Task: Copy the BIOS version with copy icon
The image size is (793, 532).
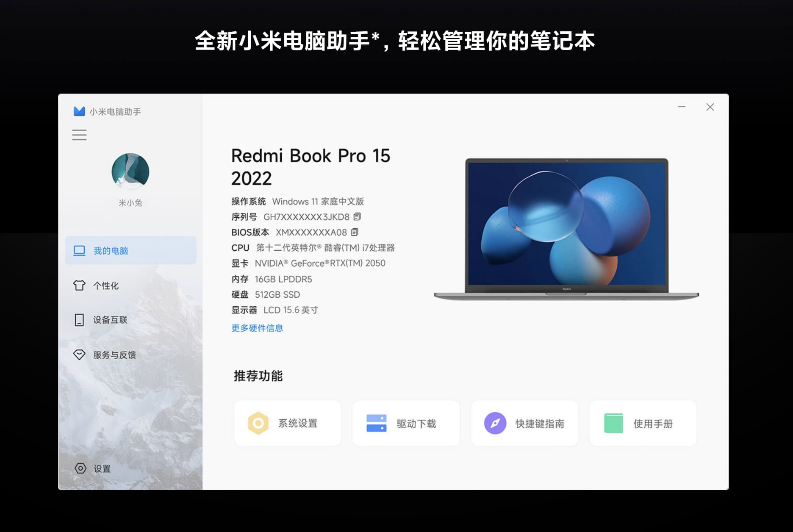Action: (355, 232)
